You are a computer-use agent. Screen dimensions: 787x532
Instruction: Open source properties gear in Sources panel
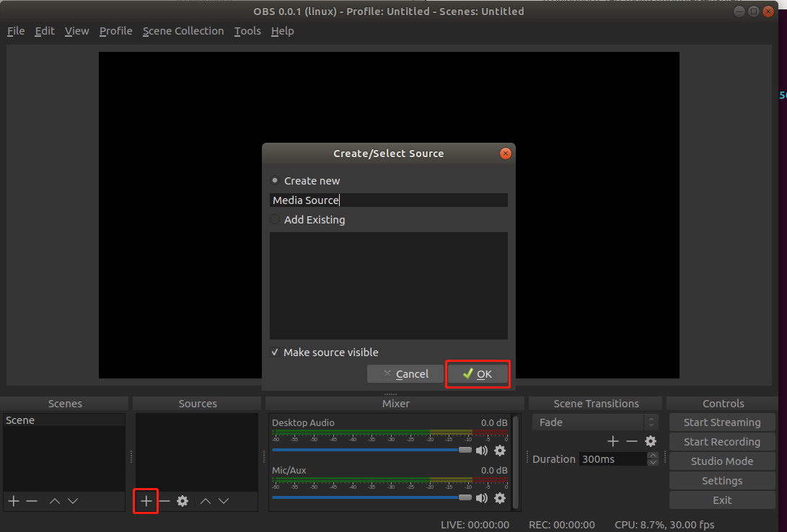pos(183,501)
